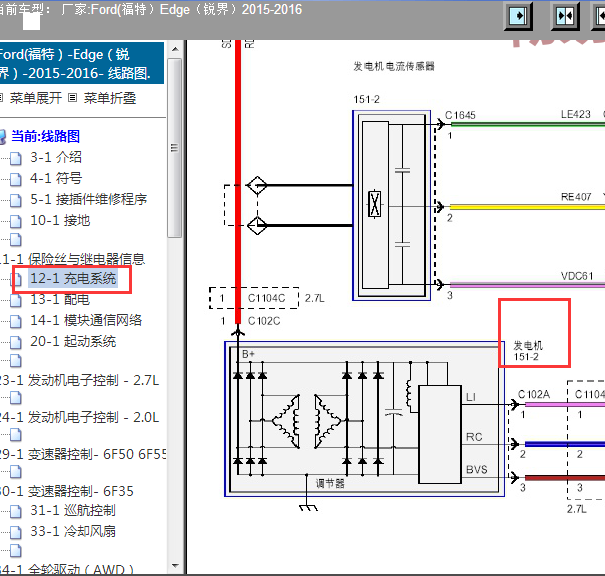Open the 31-1 巡航控制 page

pyautogui.click(x=73, y=510)
